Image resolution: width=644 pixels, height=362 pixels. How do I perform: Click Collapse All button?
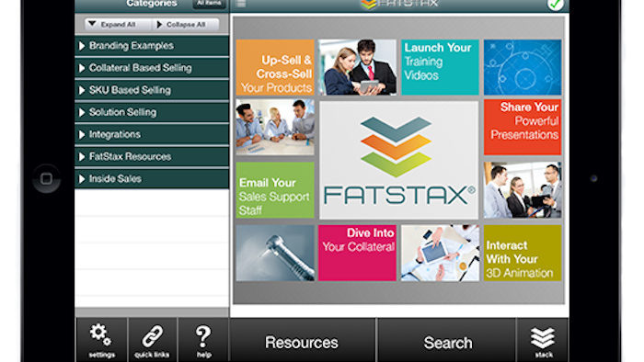pos(186,25)
